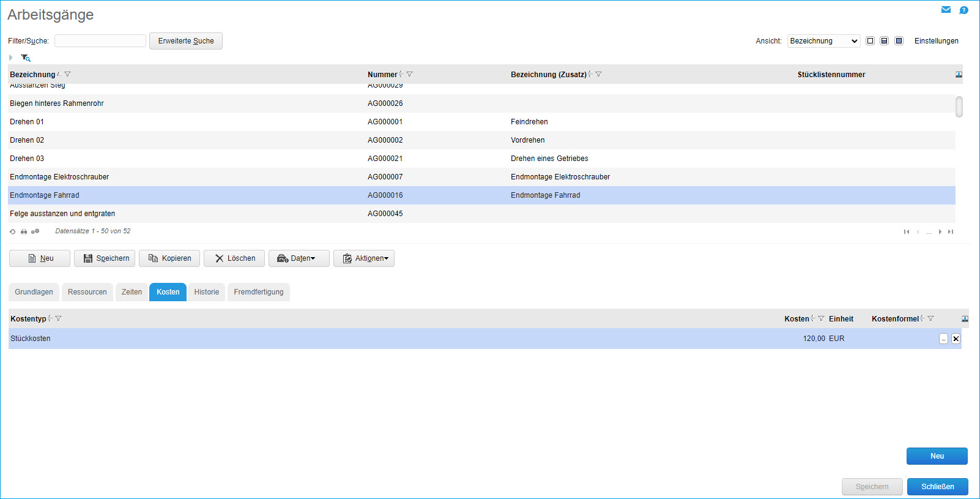Filter the Nummer column via funnel icon

point(410,74)
